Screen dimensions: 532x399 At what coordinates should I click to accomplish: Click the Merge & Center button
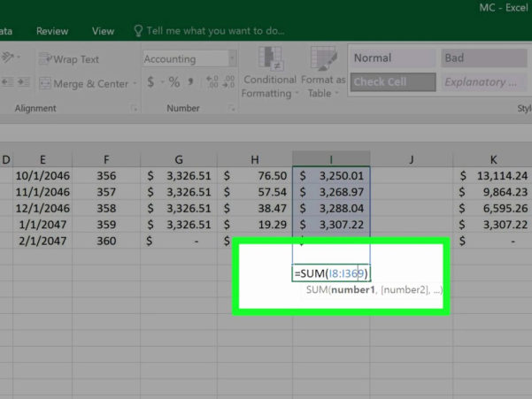[84, 83]
